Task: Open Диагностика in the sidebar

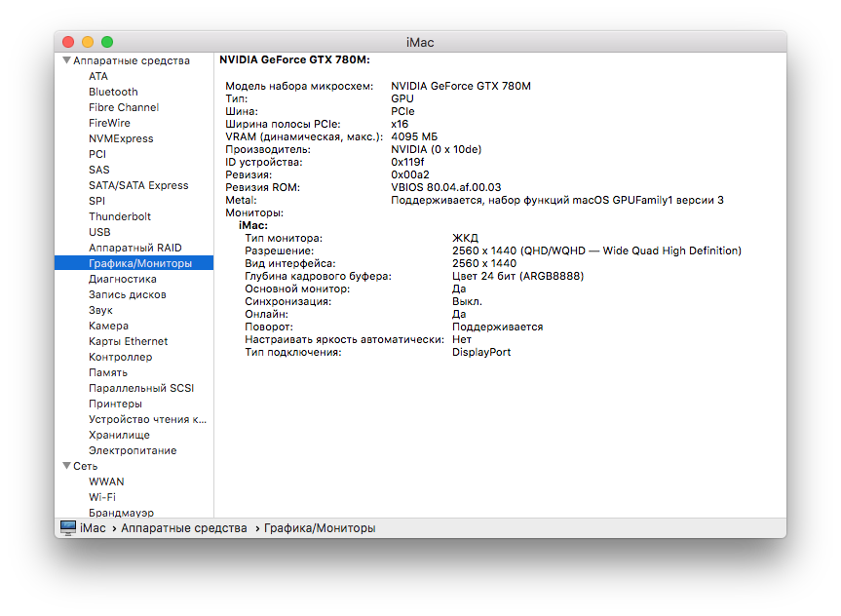Action: click(x=122, y=279)
